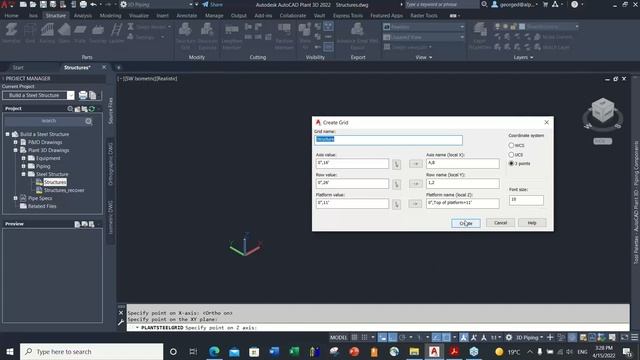Switch to the Start document tab
The height and width of the screenshot is (360, 640).
coord(18,67)
